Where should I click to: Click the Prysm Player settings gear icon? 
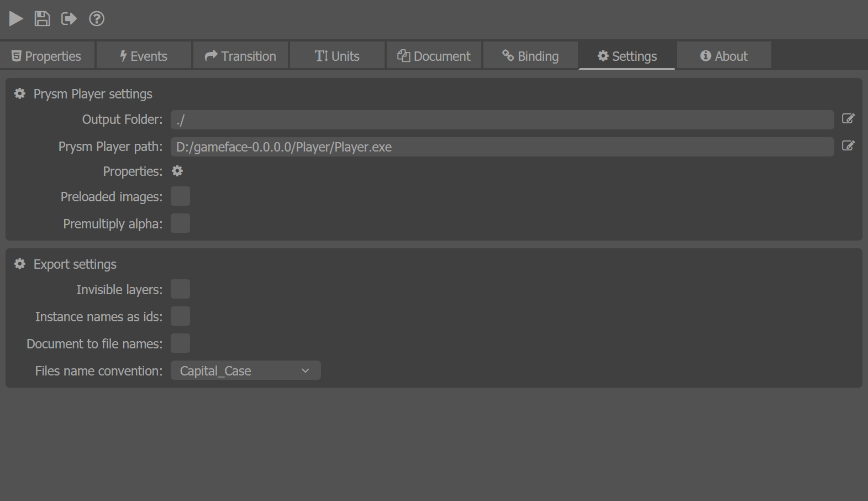click(x=20, y=93)
